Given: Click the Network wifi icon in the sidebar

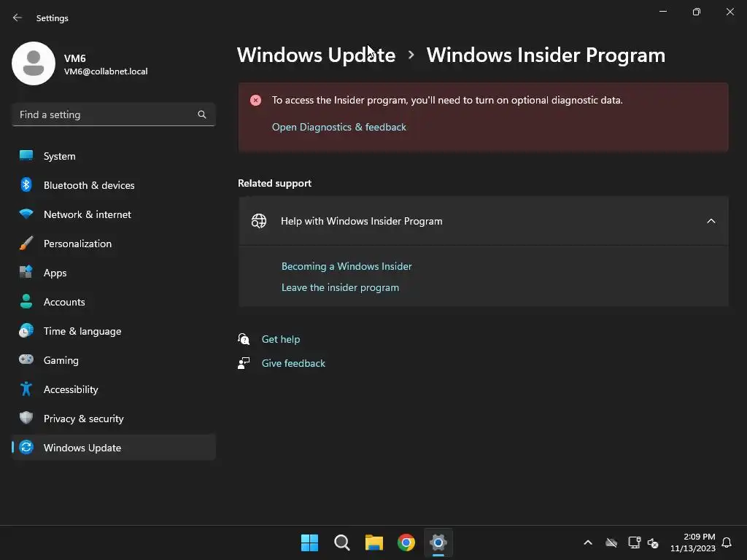Looking at the screenshot, I should pos(26,214).
